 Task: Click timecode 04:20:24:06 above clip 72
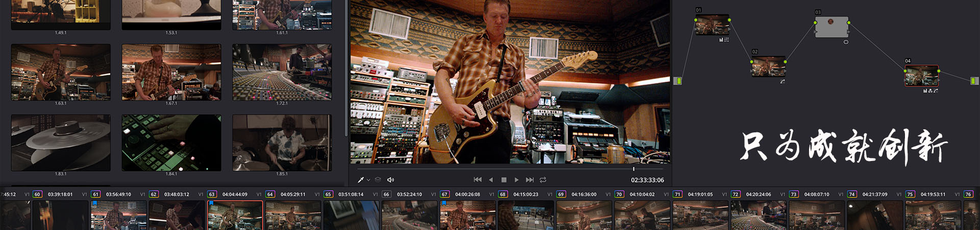[758, 194]
